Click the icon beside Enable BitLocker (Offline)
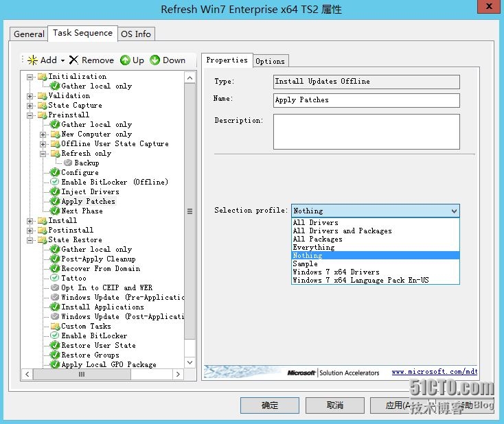 pyautogui.click(x=56, y=182)
